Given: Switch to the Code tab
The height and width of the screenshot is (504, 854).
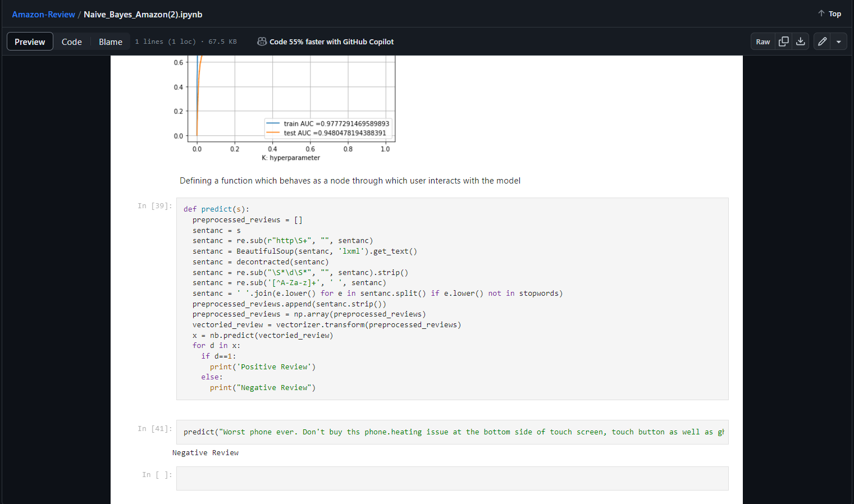Looking at the screenshot, I should (x=71, y=42).
